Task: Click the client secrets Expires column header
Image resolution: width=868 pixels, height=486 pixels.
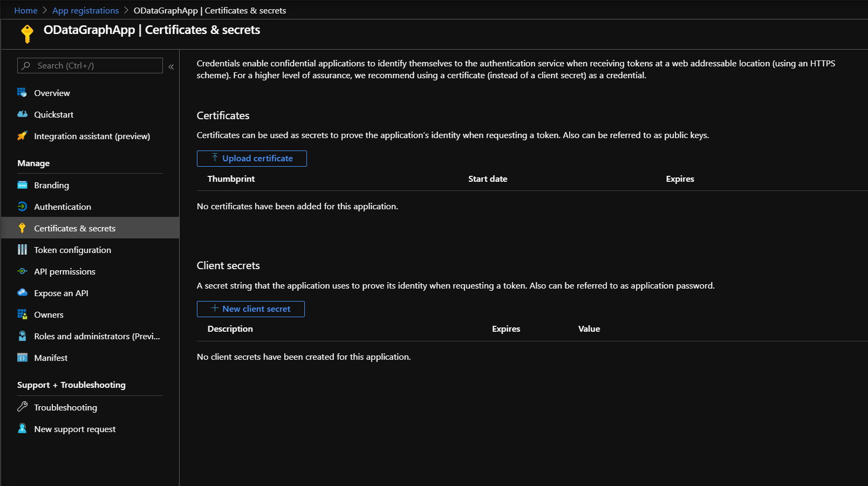Action: click(506, 328)
